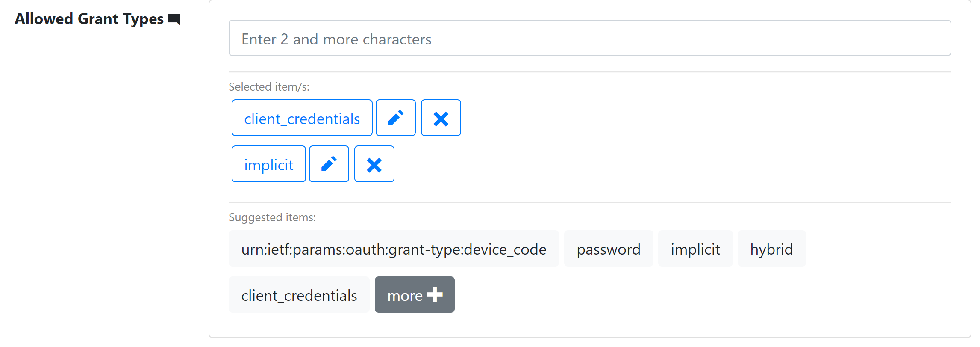980x347 pixels.
Task: Click the Suggested items label
Action: pos(272,217)
